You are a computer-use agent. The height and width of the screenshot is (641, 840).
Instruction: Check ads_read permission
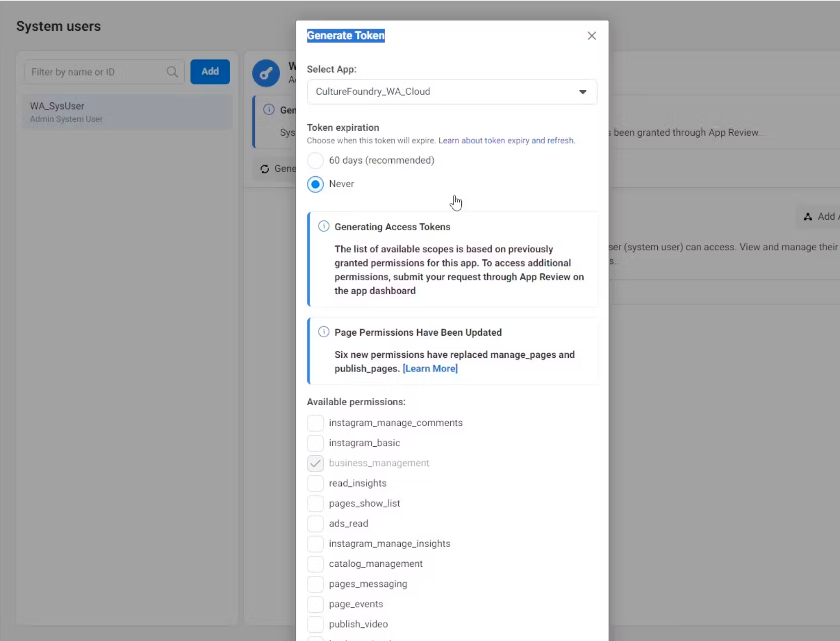click(x=316, y=524)
